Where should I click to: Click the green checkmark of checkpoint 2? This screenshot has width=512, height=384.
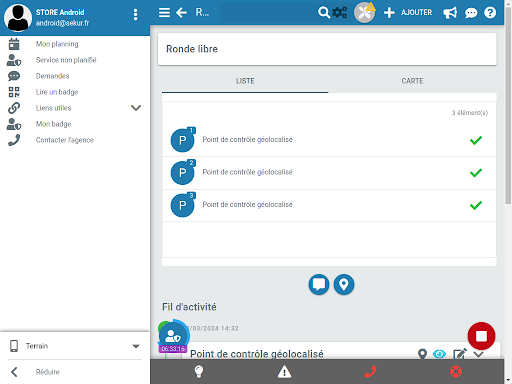(476, 173)
